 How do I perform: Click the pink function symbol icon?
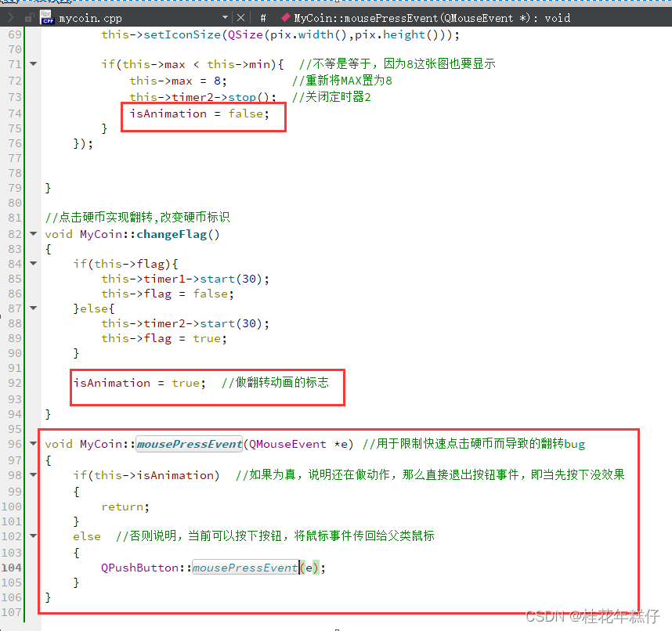[285, 17]
